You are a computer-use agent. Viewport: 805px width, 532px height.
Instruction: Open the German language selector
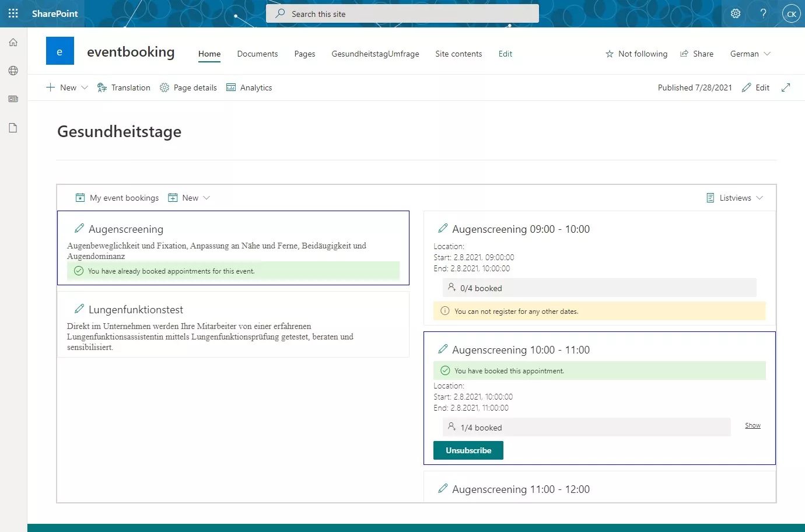click(x=750, y=54)
